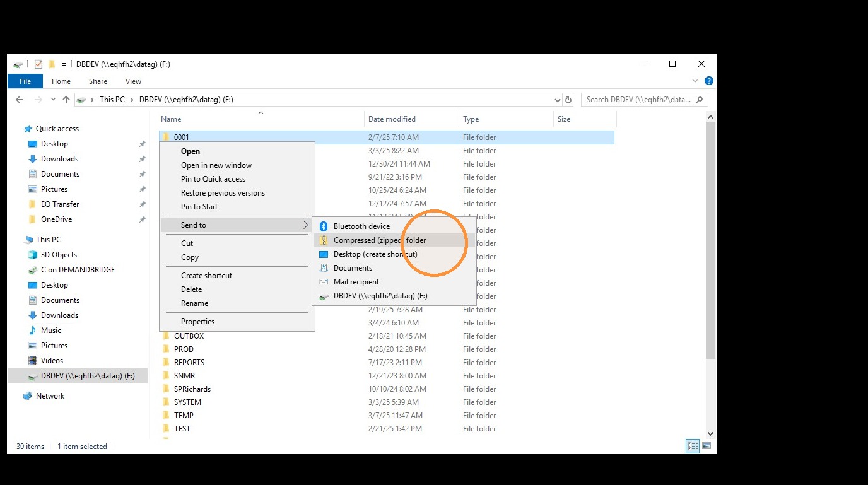
Task: Select DBDEV drive in navigation pane
Action: tap(78, 376)
